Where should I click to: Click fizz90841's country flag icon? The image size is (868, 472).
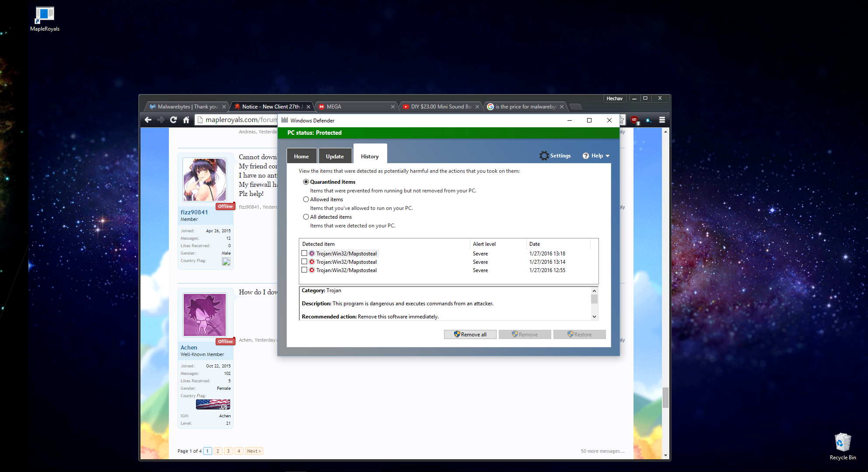226,262
